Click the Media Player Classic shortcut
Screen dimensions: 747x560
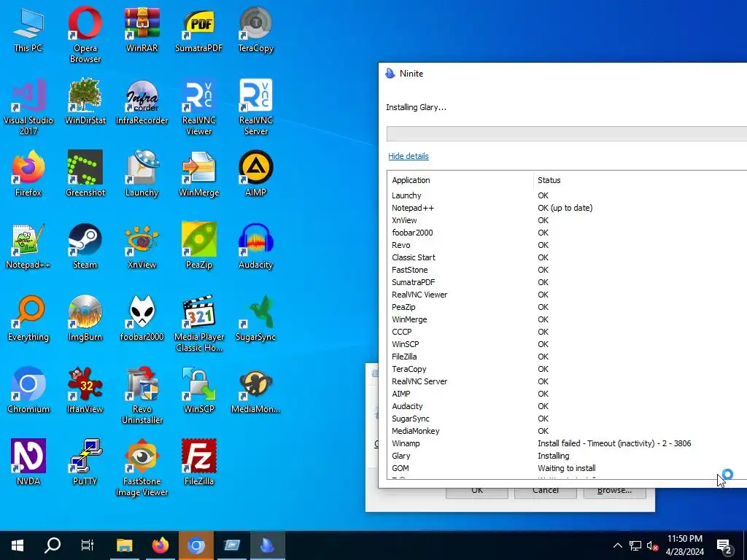click(x=198, y=323)
